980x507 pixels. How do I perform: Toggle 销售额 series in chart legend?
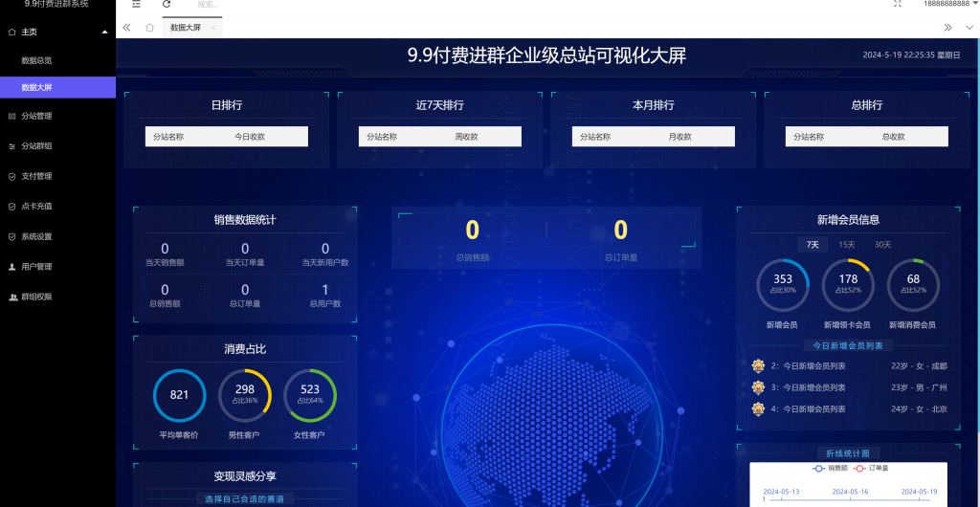(829, 468)
